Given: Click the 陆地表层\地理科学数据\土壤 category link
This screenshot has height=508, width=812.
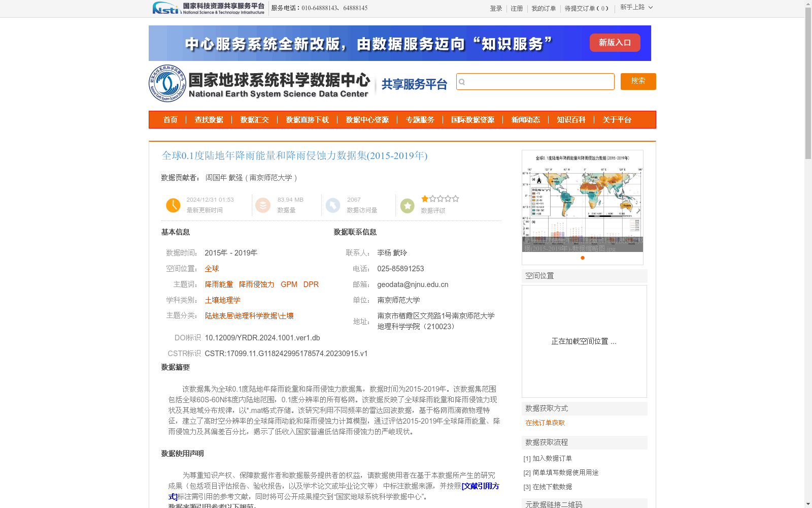Looking at the screenshot, I should [249, 316].
